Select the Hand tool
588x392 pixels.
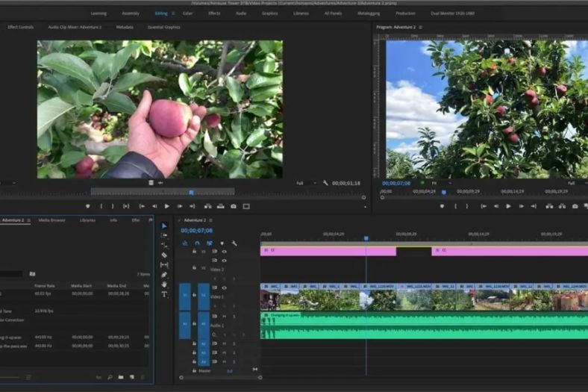point(164,284)
